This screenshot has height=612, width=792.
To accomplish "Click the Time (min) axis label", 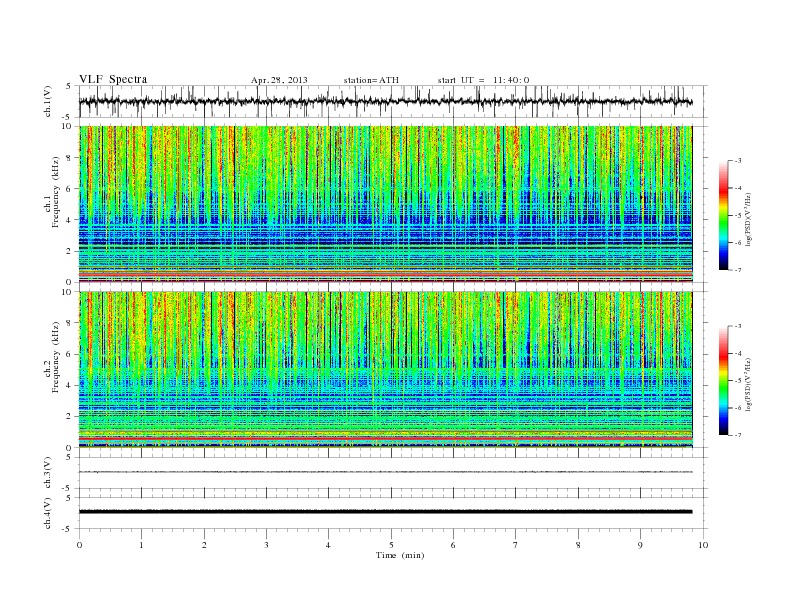I will click(400, 555).
